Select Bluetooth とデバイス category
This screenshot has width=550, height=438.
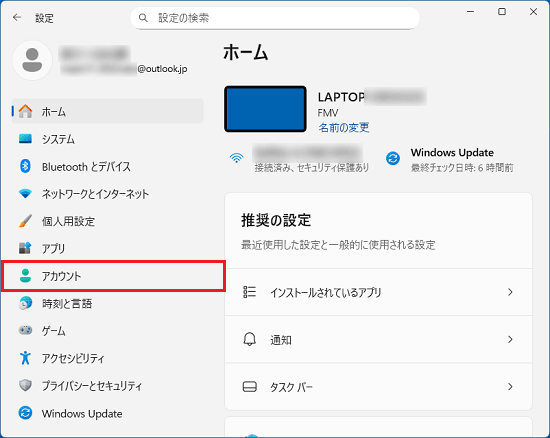pos(108,166)
